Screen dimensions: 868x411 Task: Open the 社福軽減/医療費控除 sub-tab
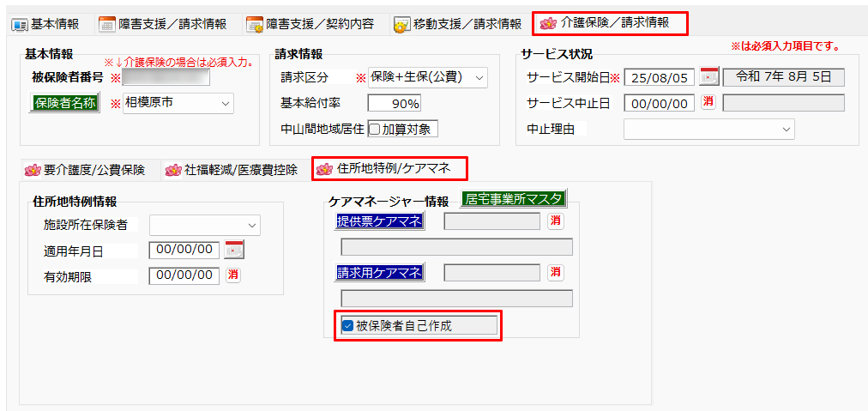click(x=232, y=170)
